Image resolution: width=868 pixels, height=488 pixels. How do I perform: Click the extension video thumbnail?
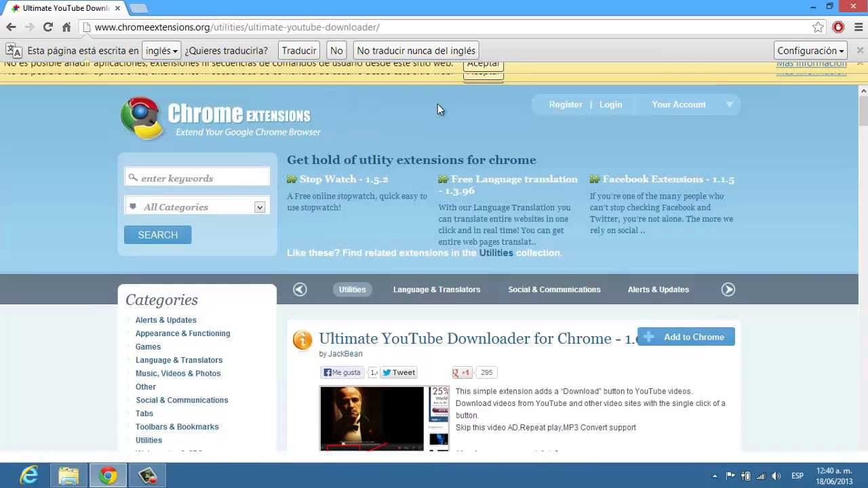click(384, 418)
